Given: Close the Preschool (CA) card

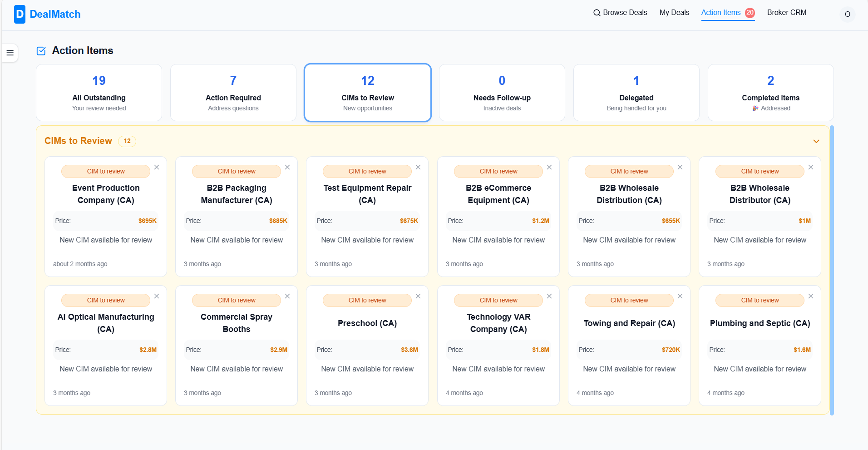Looking at the screenshot, I should (418, 296).
